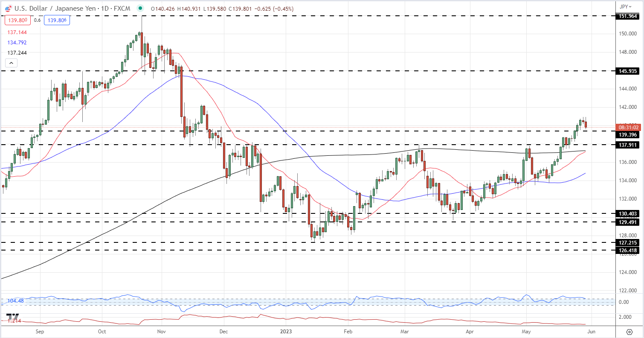Click the Oct label on the time axis
Screen dimensions: 644x338
pyautogui.click(x=102, y=331)
